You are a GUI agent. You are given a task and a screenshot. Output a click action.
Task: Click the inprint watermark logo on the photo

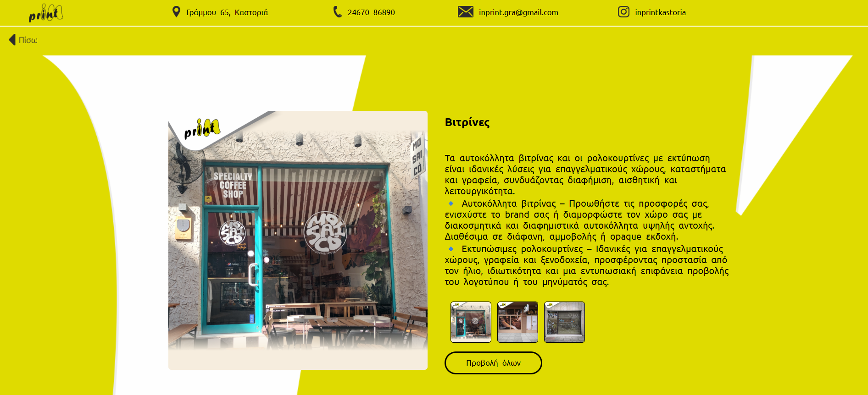tap(202, 129)
